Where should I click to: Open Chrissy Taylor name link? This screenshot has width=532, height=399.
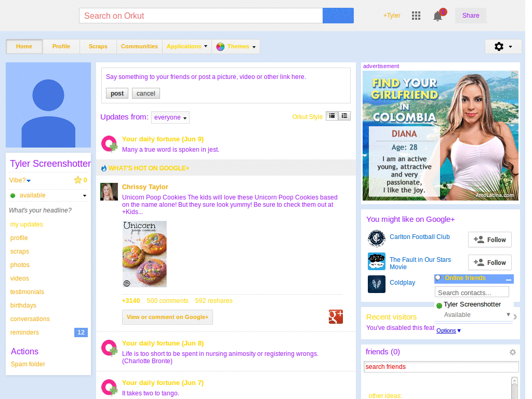pos(145,187)
